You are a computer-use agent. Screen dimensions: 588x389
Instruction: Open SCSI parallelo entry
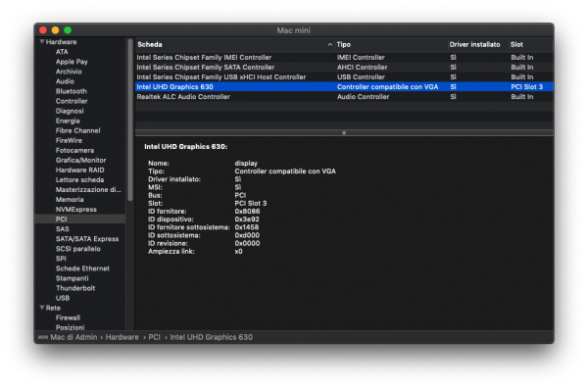click(x=78, y=249)
